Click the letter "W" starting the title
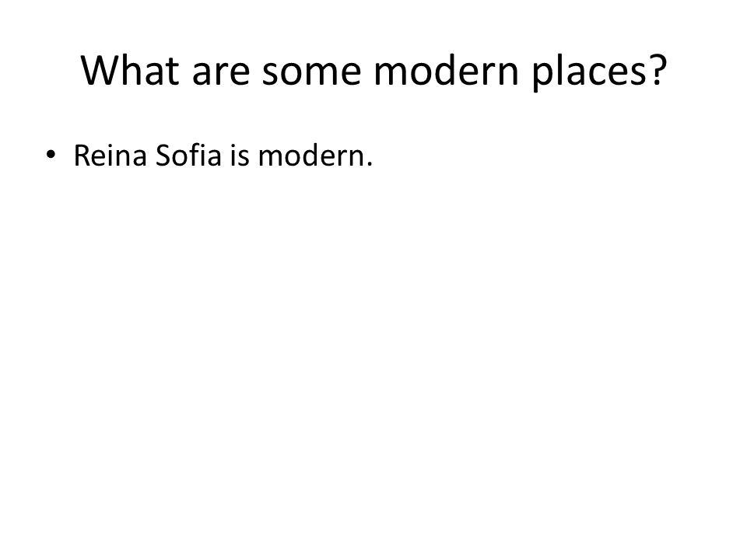Screen dimensions: 747x560 point(100,71)
